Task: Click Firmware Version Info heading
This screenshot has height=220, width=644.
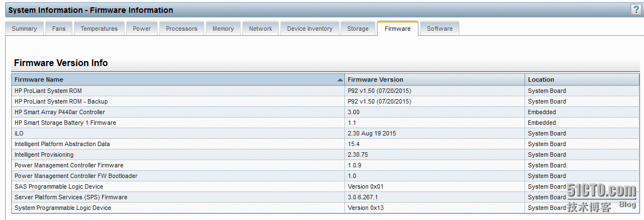Action: (x=61, y=63)
